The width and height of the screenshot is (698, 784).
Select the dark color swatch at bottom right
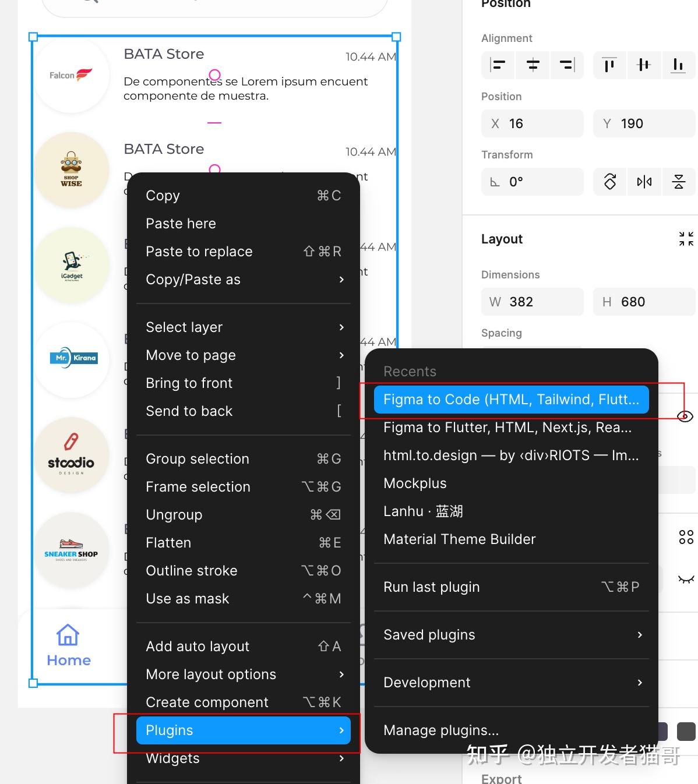point(687,731)
